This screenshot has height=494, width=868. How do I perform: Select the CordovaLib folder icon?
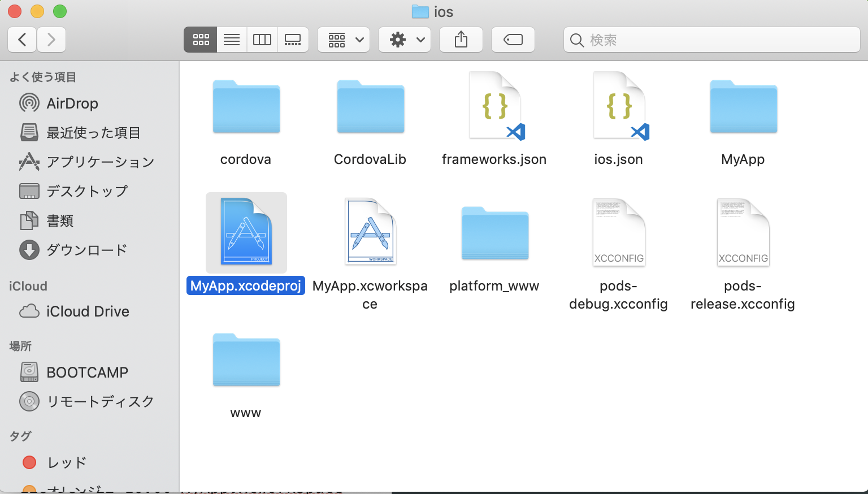click(371, 106)
